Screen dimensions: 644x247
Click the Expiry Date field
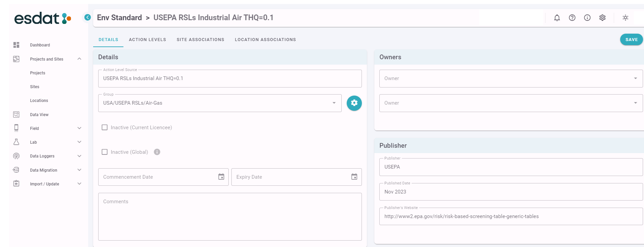297,177
